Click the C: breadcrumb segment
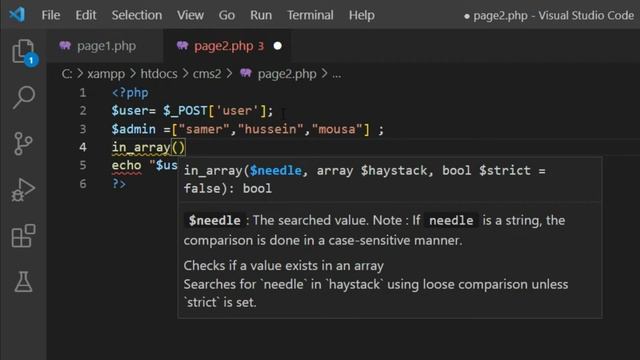Image resolution: width=640 pixels, height=360 pixels. pyautogui.click(x=67, y=74)
